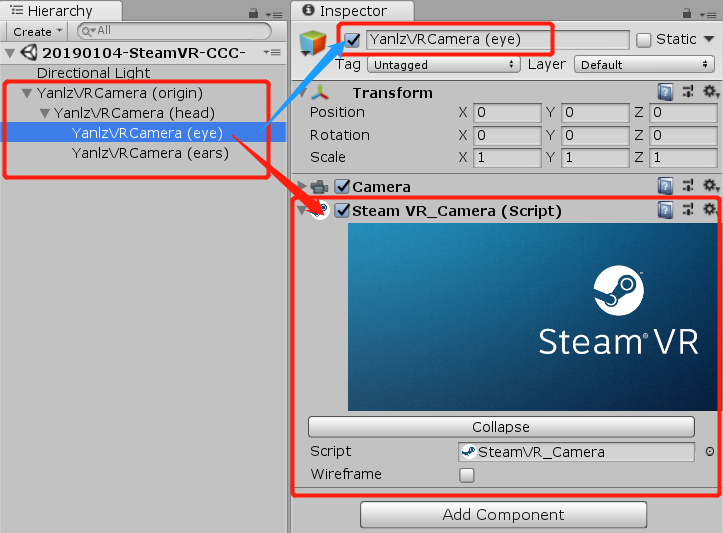Open the Hierarchy panel options menu
The height and width of the screenshot is (533, 723).
coord(274,15)
